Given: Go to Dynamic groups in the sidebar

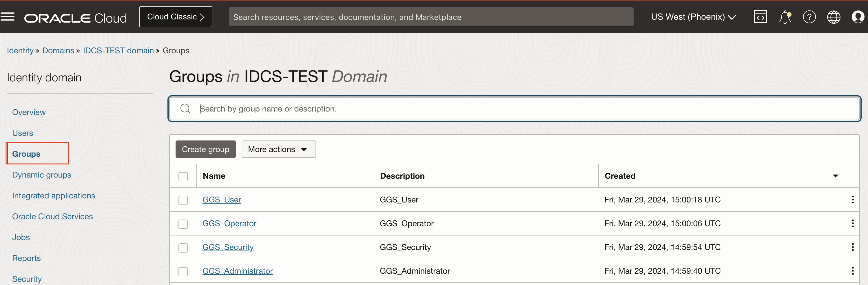Looking at the screenshot, I should [42, 175].
